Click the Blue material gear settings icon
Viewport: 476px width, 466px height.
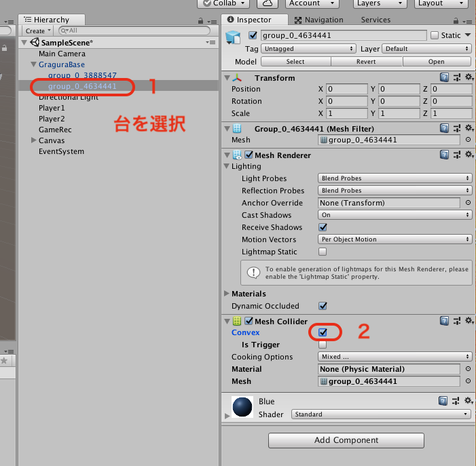(468, 402)
